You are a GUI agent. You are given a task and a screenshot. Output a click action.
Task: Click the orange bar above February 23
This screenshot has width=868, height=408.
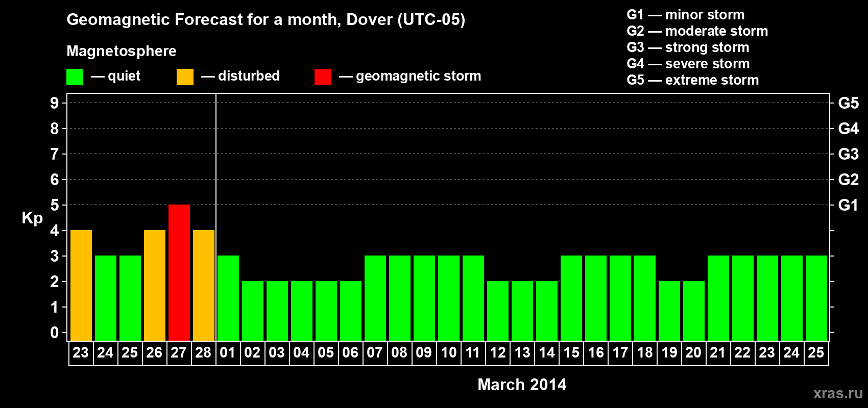tap(81, 286)
